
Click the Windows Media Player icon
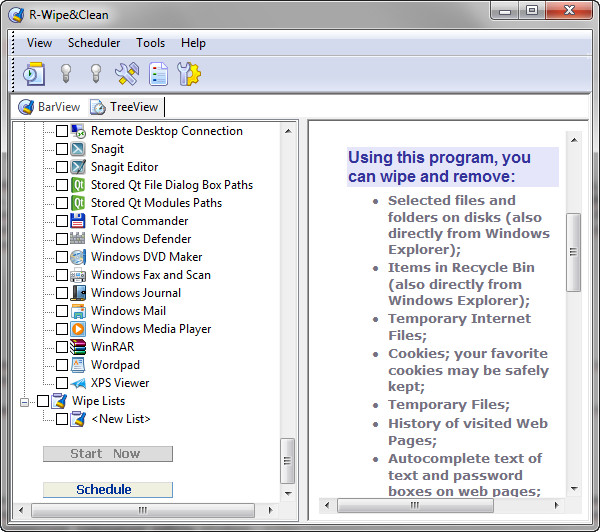tap(78, 329)
